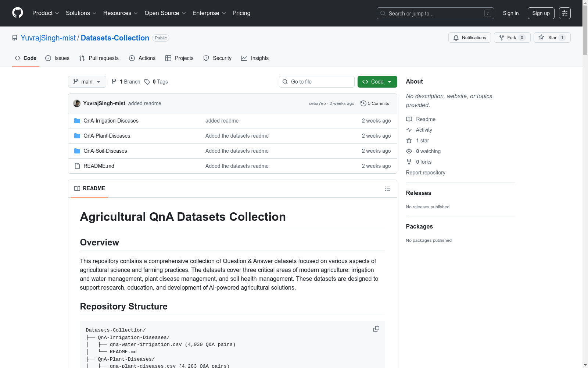
Task: Click the 'Search or jump to...' field
Action: point(435,13)
